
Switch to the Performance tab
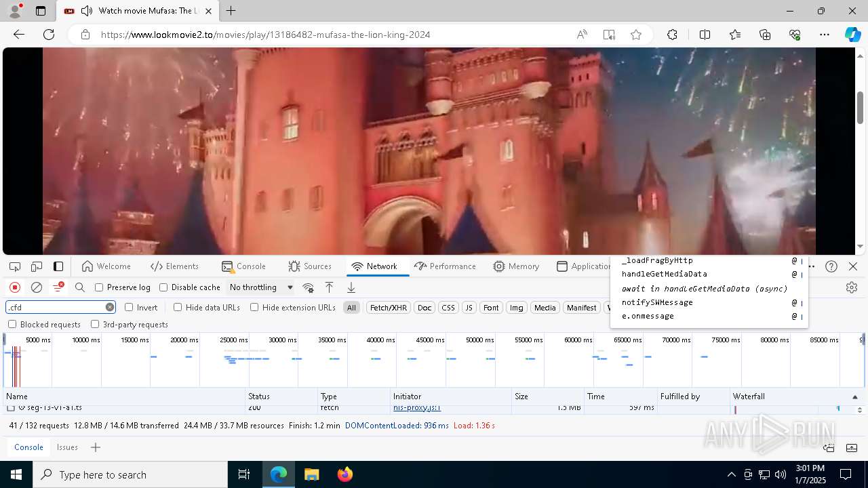tap(445, 266)
